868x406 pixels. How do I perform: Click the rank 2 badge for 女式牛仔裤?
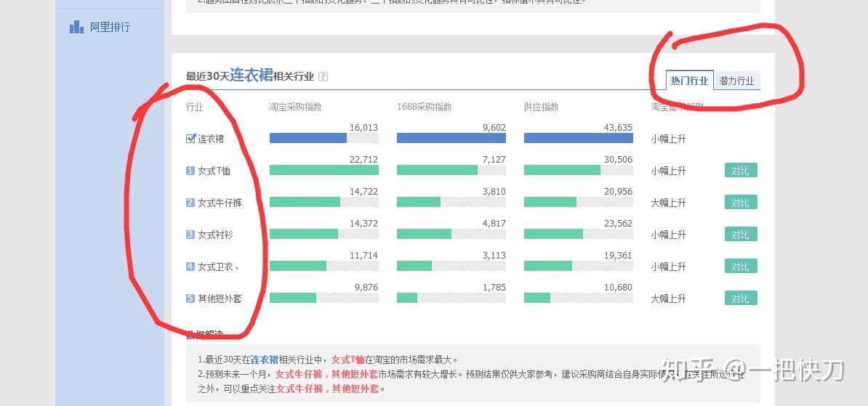pos(190,203)
